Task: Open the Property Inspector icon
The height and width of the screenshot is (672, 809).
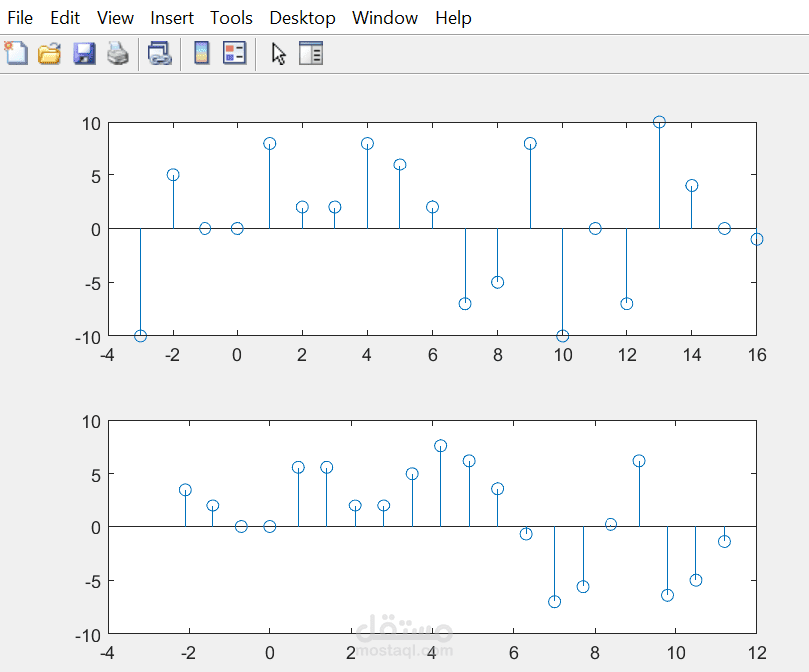Action: pyautogui.click(x=311, y=53)
